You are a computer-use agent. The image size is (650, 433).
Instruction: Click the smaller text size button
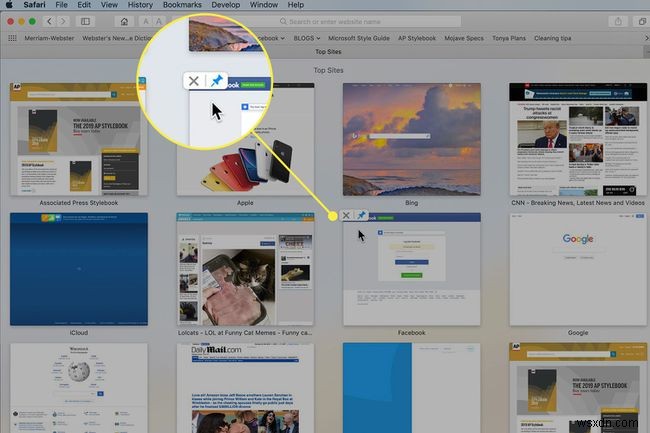tap(146, 21)
